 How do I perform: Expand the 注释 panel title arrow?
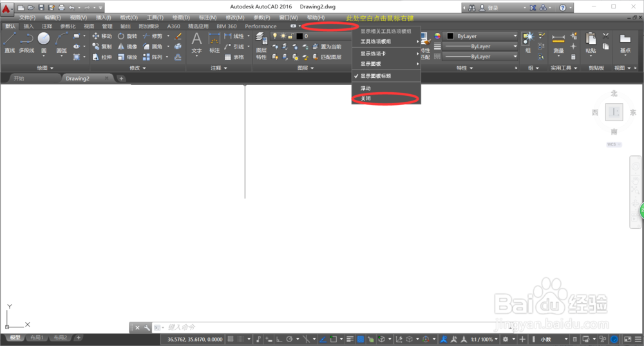pyautogui.click(x=225, y=68)
